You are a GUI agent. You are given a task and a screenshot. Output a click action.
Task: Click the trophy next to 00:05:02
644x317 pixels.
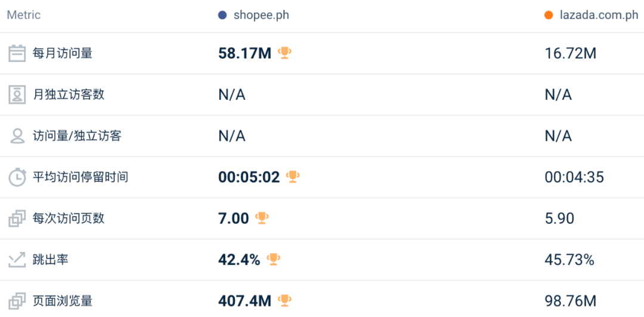pos(293,177)
